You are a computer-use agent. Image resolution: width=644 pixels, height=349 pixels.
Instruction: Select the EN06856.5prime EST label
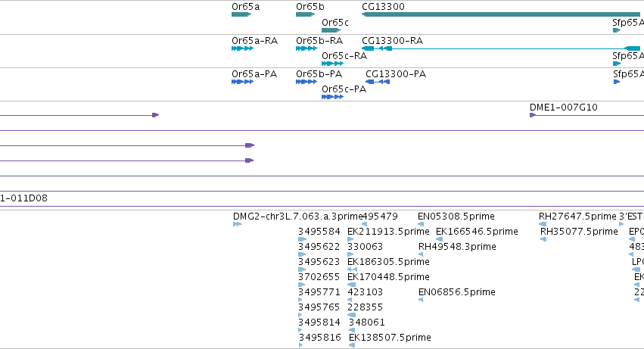coord(457,292)
